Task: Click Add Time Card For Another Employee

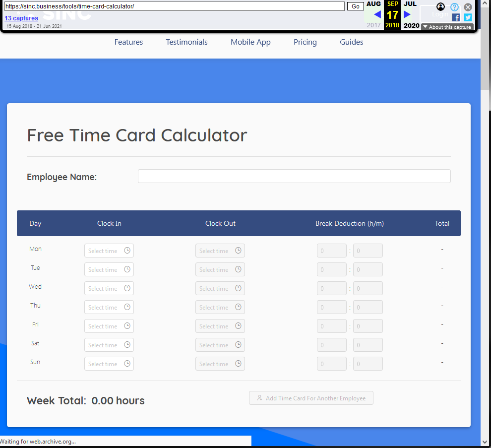Action: point(311,398)
